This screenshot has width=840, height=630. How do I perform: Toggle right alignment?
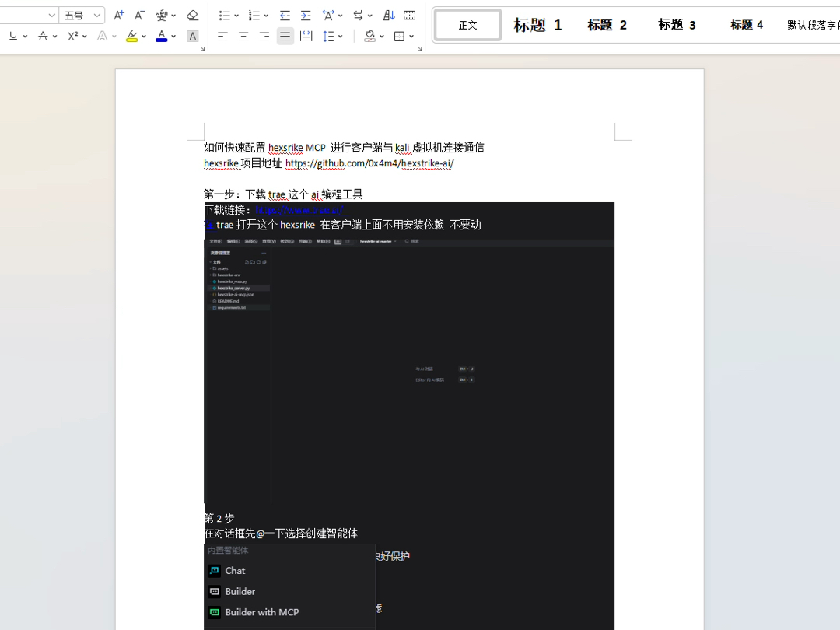[x=264, y=36]
